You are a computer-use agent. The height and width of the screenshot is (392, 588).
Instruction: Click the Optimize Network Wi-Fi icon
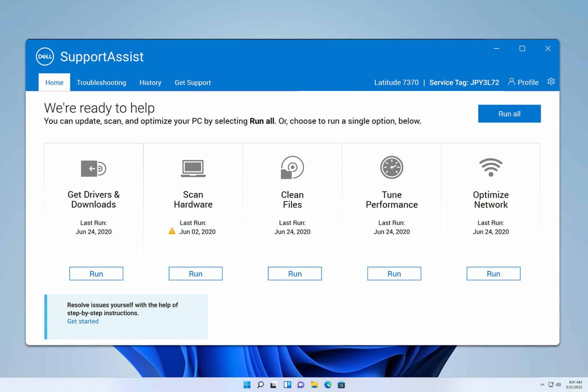(x=491, y=167)
